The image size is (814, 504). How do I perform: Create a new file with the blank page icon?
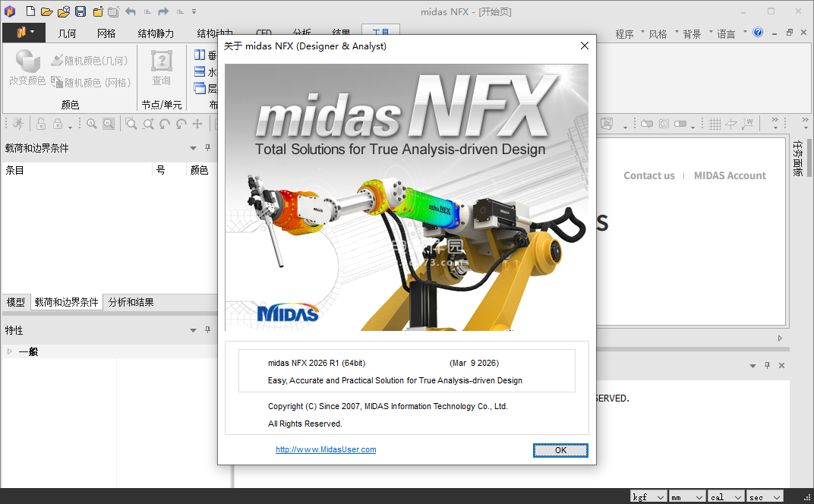coord(30,11)
